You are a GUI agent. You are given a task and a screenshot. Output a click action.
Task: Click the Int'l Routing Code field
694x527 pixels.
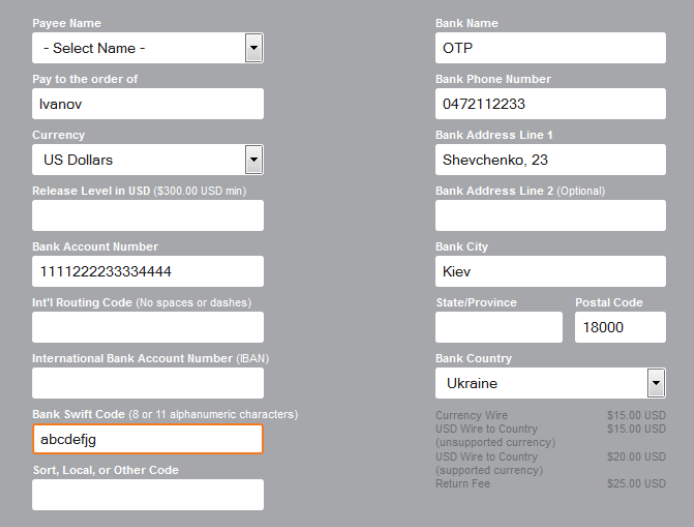148,327
